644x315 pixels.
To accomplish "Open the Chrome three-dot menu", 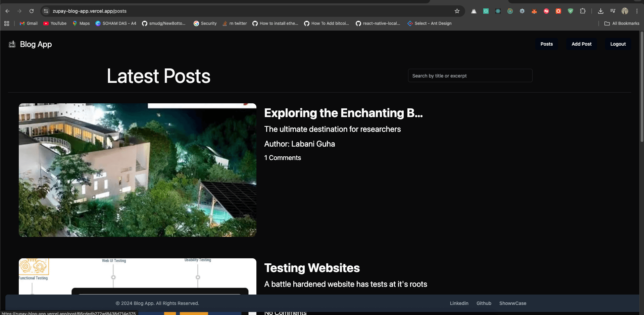I will [637, 11].
